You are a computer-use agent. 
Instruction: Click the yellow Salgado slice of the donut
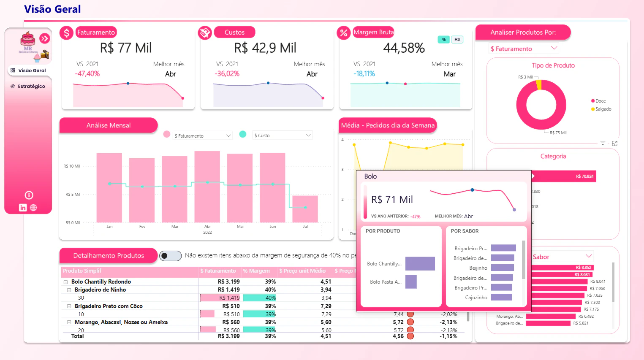(x=538, y=85)
